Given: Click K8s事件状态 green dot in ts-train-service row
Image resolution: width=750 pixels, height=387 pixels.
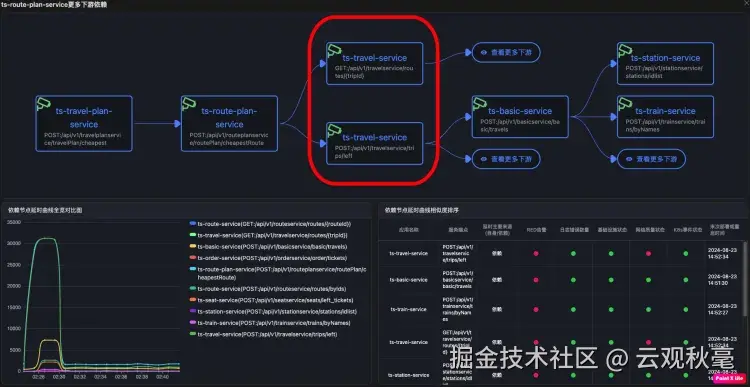Looking at the screenshot, I should point(685,310).
